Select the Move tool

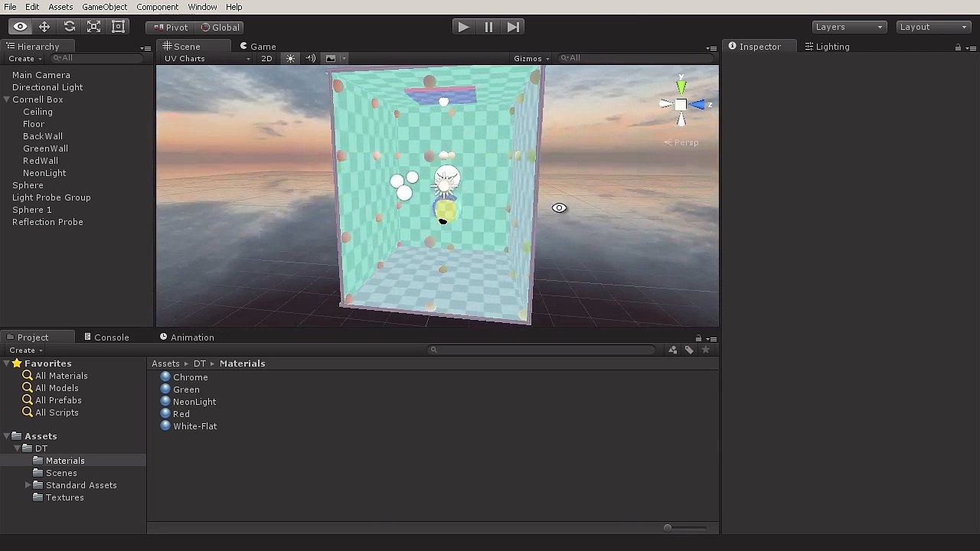tap(44, 27)
